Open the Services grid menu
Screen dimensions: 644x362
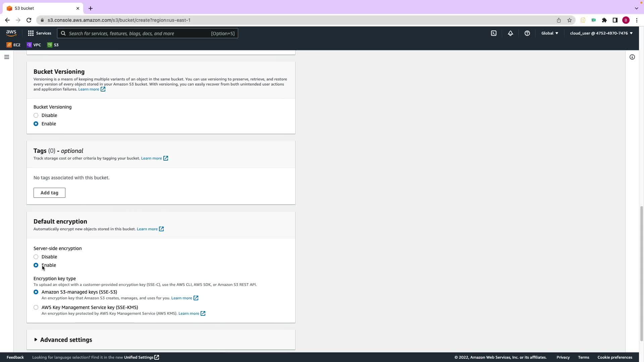coord(39,33)
